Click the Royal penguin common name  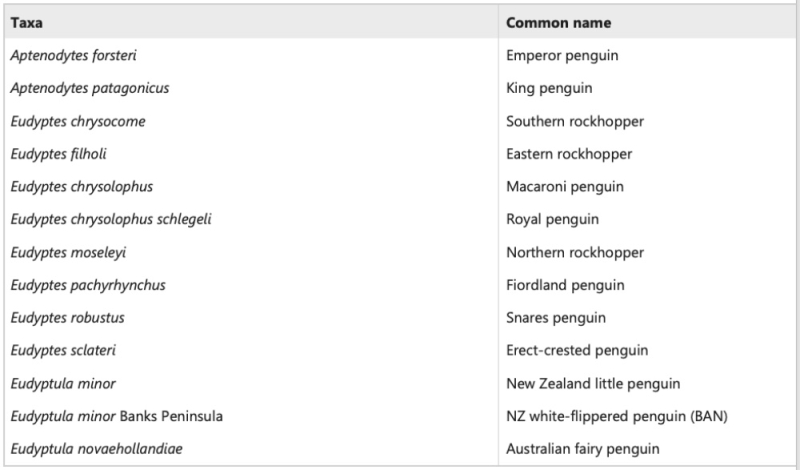pyautogui.click(x=552, y=219)
